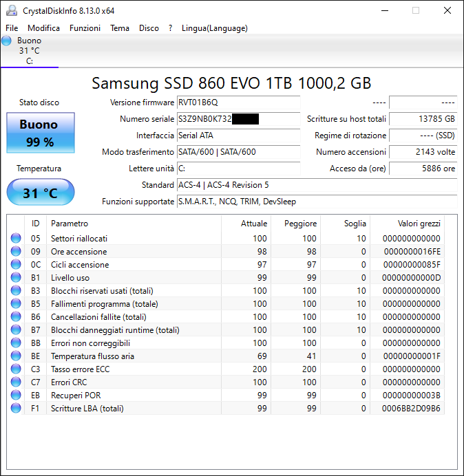Viewport: 464px width, 476px height.
Task: Click status orb for Cancellazioni fallite row
Action: click(16, 316)
